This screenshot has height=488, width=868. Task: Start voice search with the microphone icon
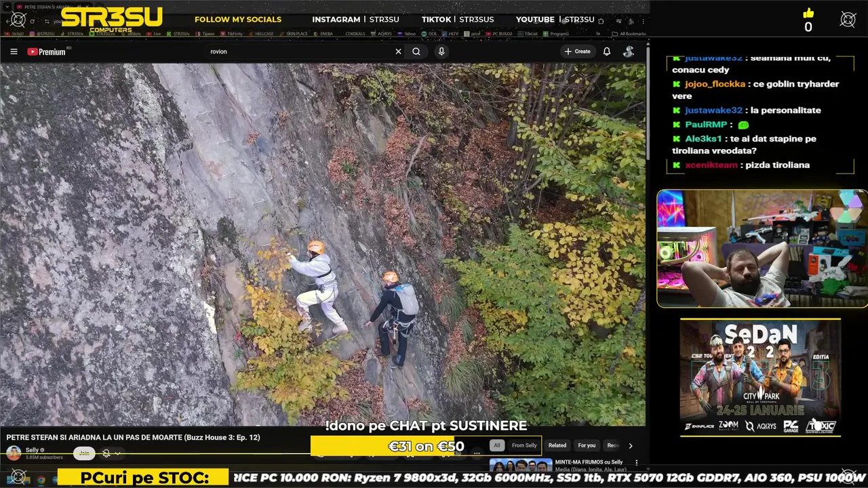point(441,52)
